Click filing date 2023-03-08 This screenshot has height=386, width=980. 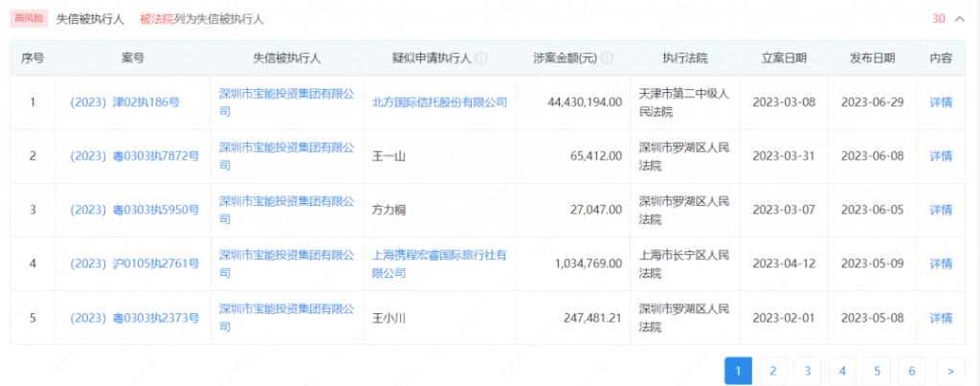785,102
